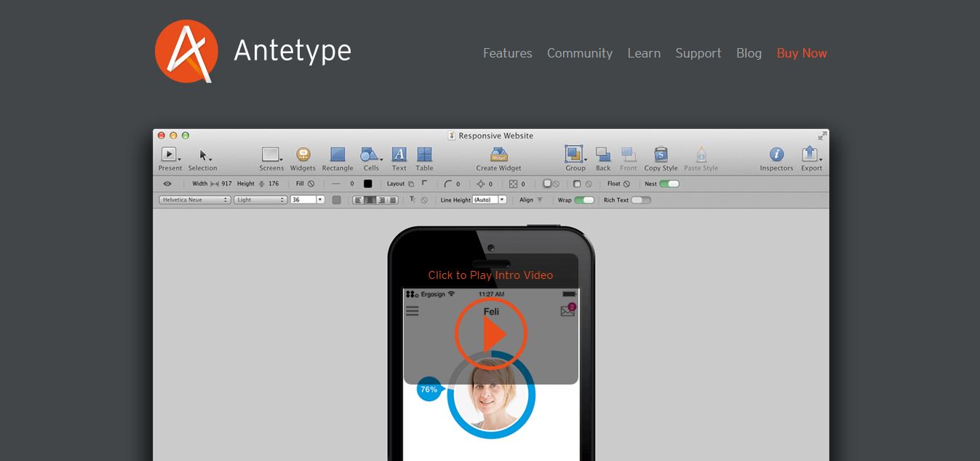Click the border line style icon
980x461 pixels.
(x=335, y=184)
